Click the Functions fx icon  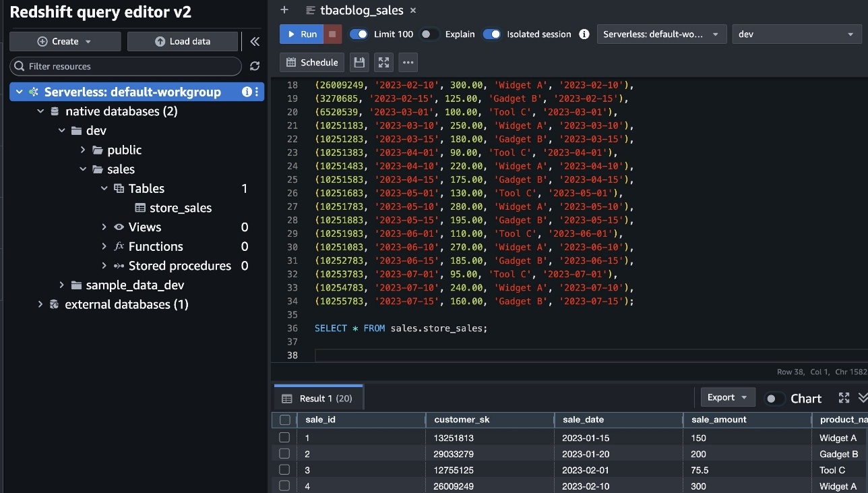pos(119,246)
